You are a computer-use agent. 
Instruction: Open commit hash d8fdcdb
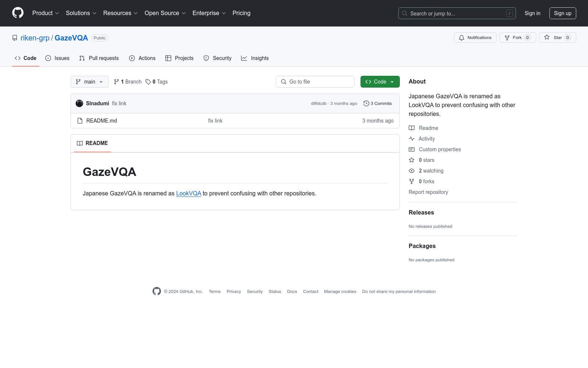point(319,103)
